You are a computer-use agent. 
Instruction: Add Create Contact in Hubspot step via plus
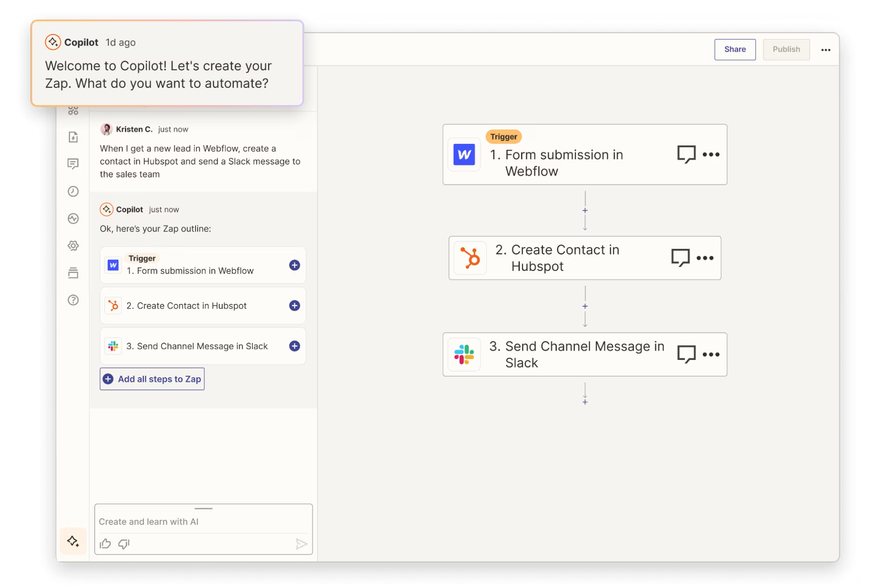(295, 306)
